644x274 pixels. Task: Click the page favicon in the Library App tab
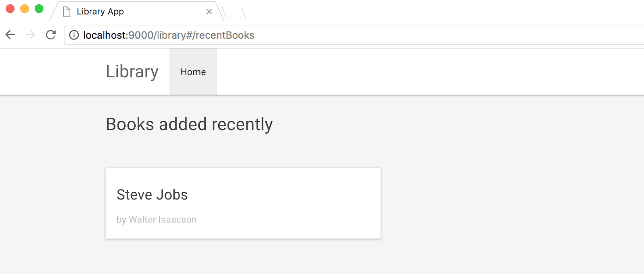67,12
